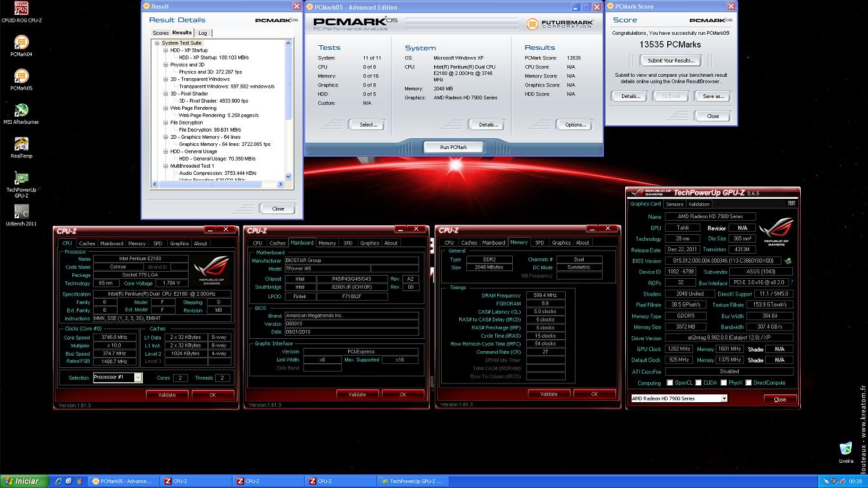868x488 pixels.
Task: Toggle the OpenCL checkbox in GPU-Z
Action: [x=669, y=383]
